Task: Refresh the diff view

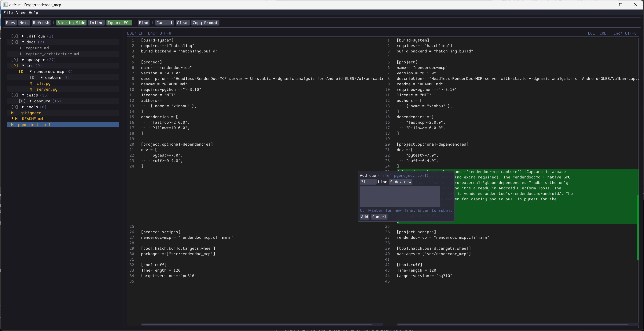Action: coord(41,23)
